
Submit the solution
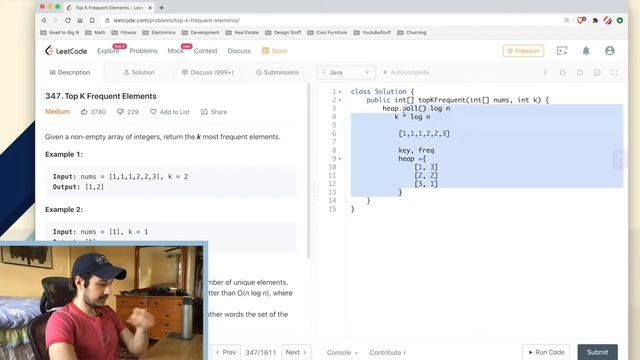(x=597, y=352)
